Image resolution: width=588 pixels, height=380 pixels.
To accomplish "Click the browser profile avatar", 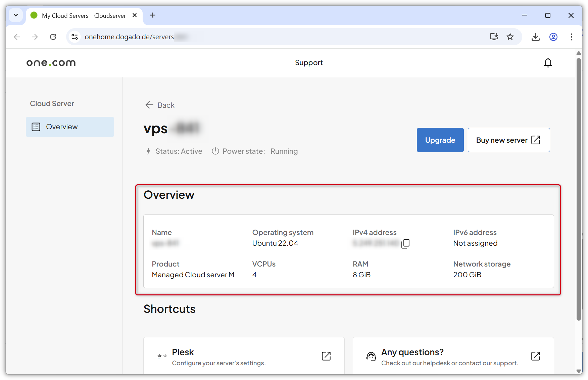I will [553, 37].
